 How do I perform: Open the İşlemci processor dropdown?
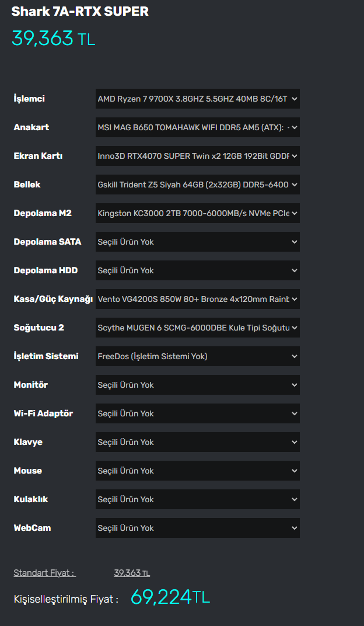(x=197, y=99)
